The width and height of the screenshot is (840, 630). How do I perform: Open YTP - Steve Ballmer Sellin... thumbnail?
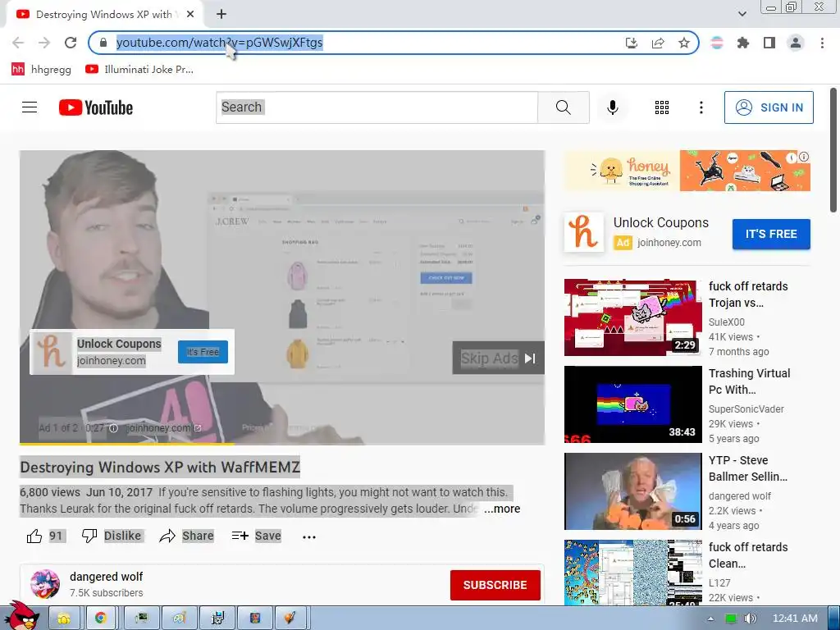632,491
